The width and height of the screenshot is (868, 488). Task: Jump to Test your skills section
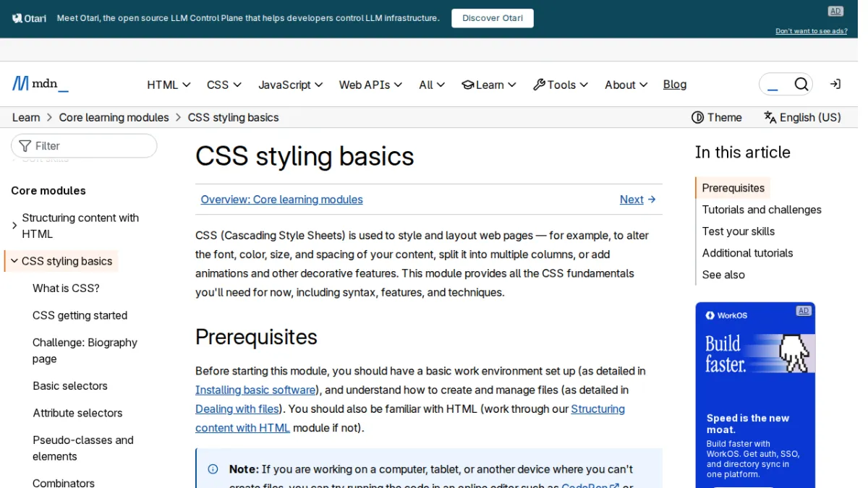tap(738, 231)
